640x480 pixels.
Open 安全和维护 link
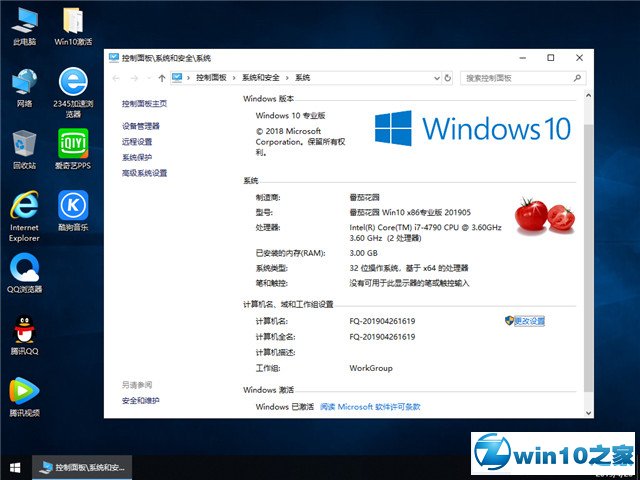(x=140, y=401)
